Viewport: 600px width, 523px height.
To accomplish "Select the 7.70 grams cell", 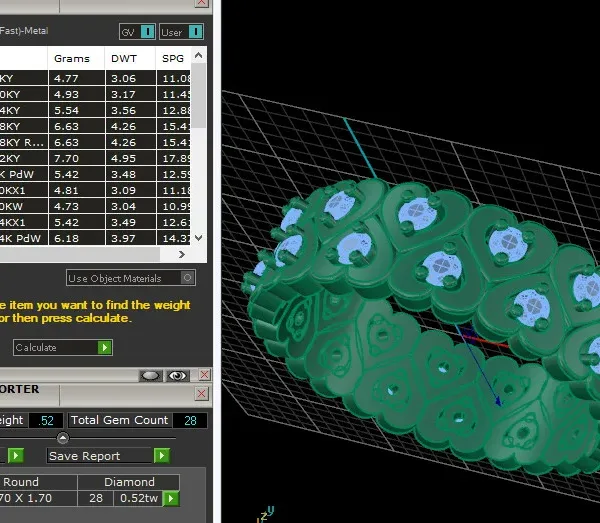I will coord(77,158).
